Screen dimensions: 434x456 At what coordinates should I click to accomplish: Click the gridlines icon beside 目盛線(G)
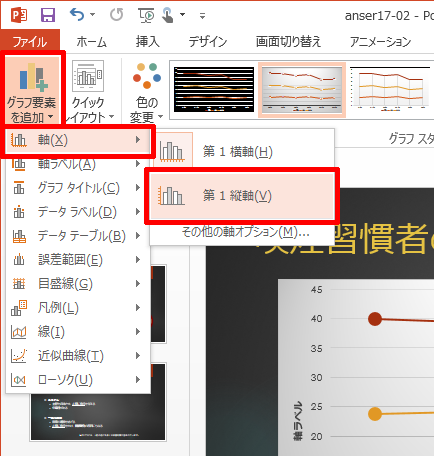pos(19,284)
